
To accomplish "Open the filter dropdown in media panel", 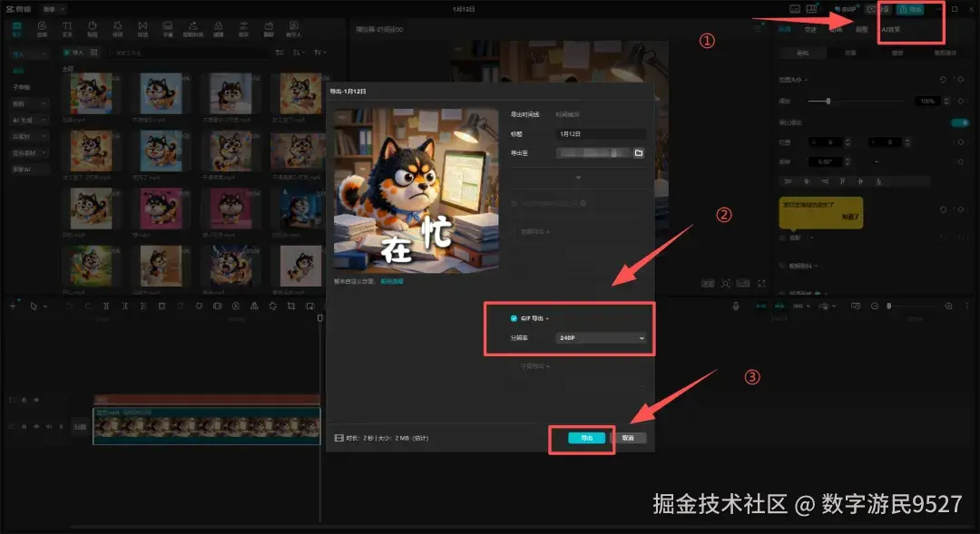I will pyautogui.click(x=319, y=53).
